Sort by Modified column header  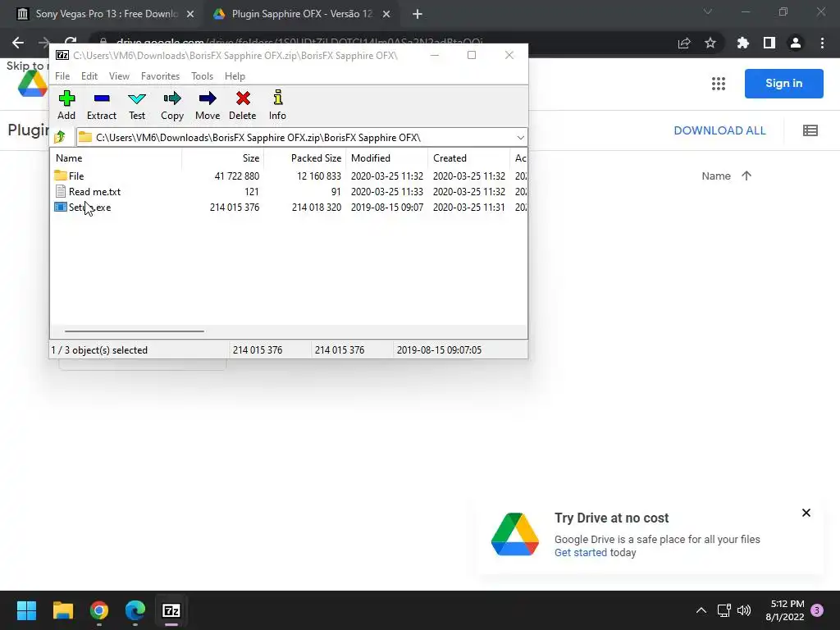coord(387,158)
